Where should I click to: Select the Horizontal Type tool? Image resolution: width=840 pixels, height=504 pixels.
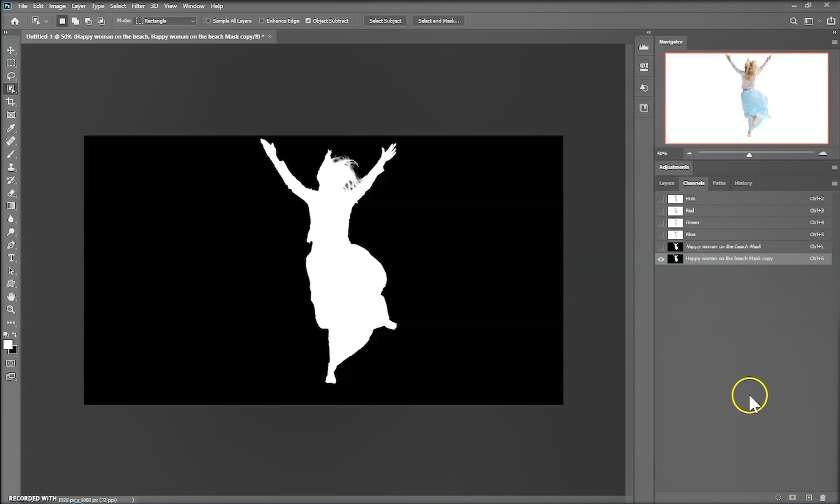11,258
